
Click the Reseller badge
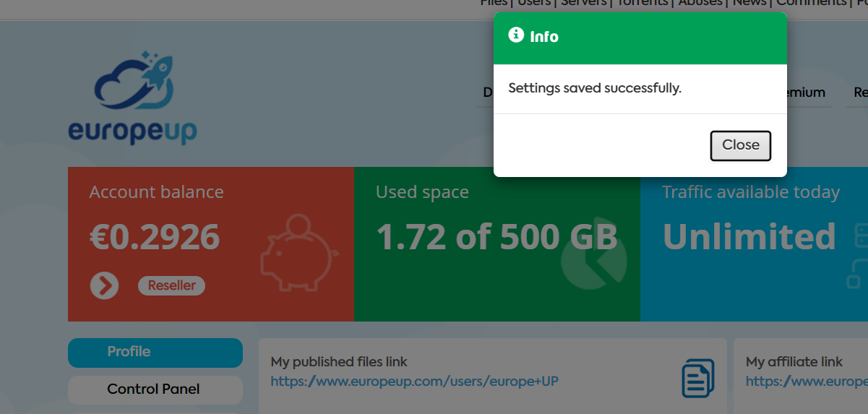pos(172,285)
